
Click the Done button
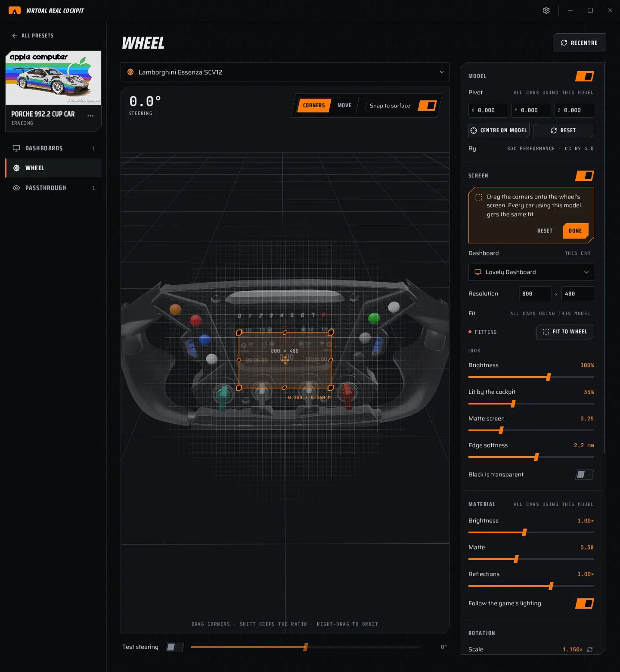(x=575, y=231)
